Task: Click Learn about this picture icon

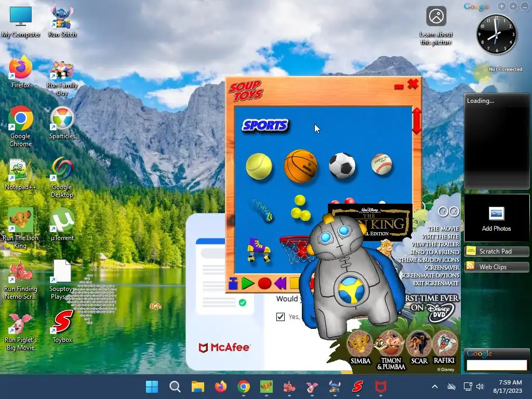Action: pos(436,25)
